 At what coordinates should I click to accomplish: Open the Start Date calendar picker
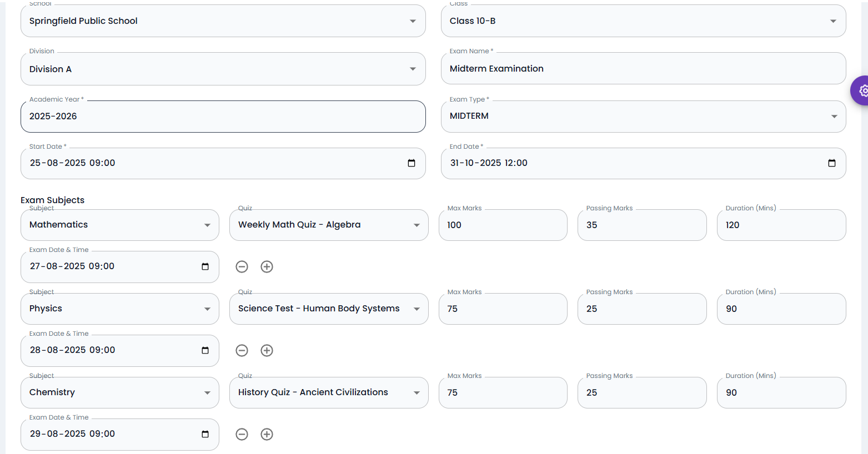[412, 163]
